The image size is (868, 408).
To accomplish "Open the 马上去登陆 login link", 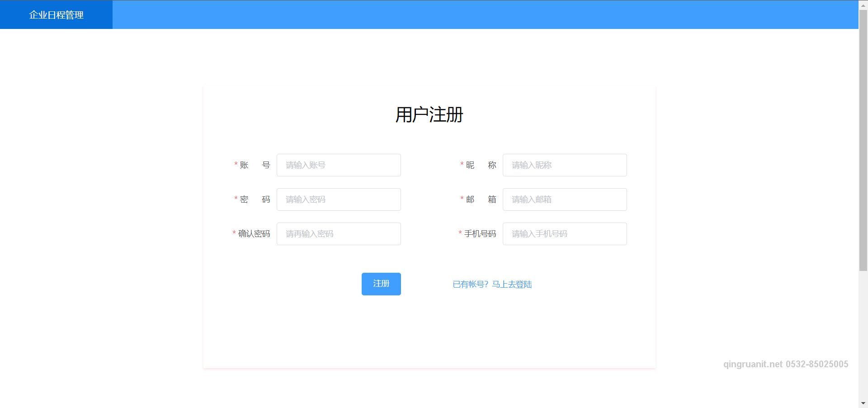I will point(512,285).
